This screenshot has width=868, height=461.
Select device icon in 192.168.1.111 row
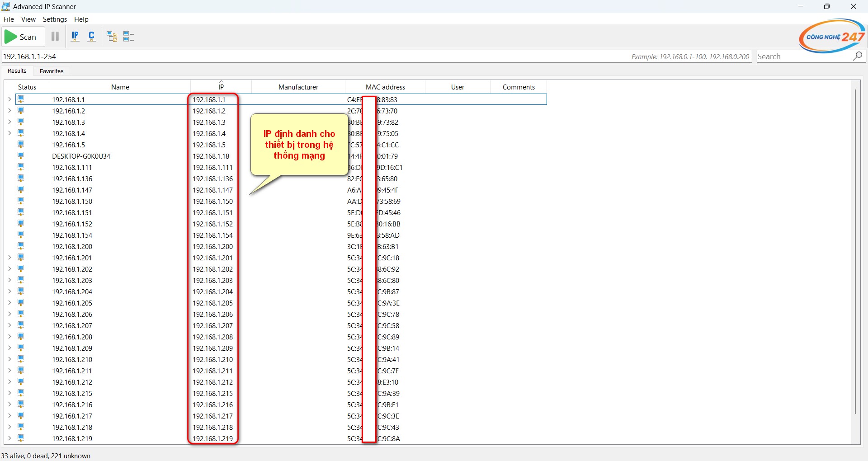tap(21, 167)
